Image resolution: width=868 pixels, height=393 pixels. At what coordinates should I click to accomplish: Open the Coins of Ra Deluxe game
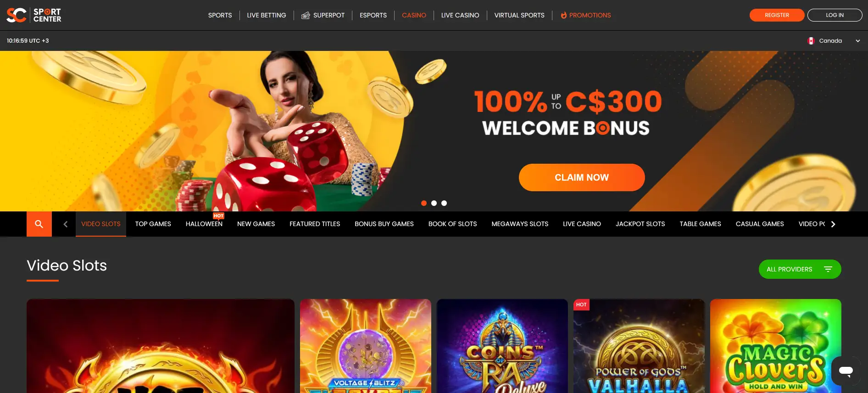click(502, 346)
